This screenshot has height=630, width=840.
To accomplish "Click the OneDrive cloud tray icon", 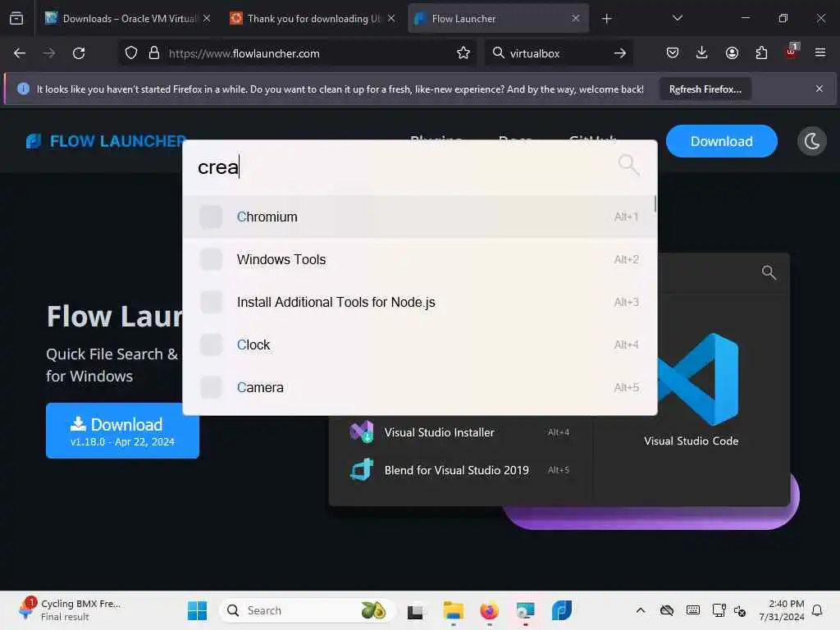I will [666, 610].
